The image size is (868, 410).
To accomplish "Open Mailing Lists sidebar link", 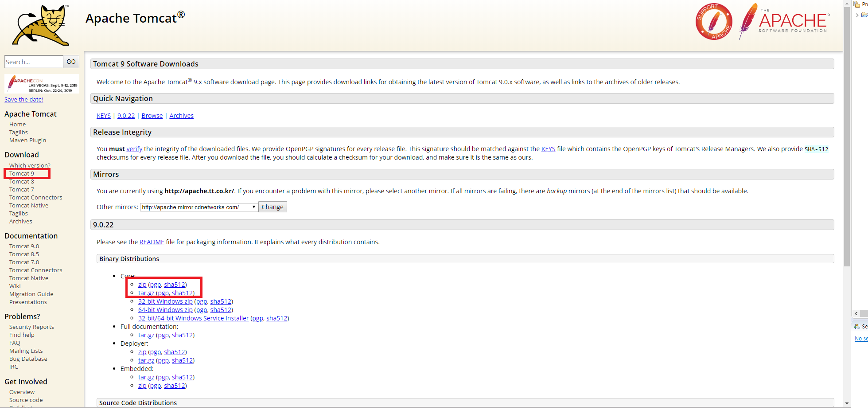I will pyautogui.click(x=26, y=351).
